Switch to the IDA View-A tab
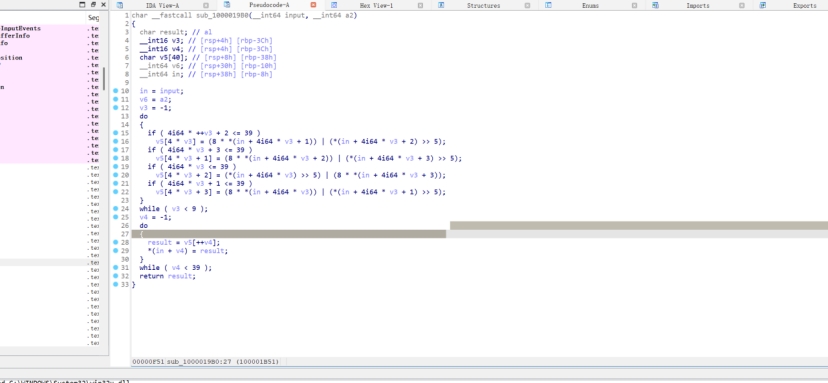Viewport: 828px width, 383px height. tap(162, 5)
